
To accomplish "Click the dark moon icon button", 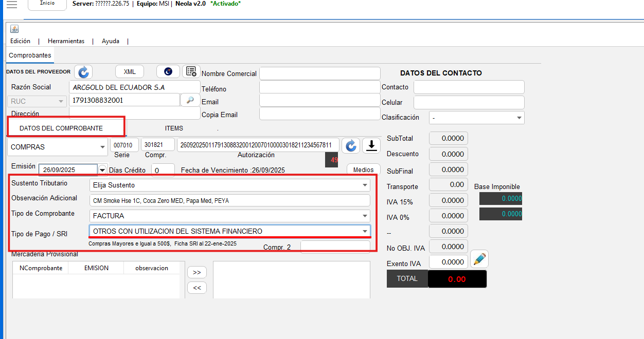I will click(168, 72).
